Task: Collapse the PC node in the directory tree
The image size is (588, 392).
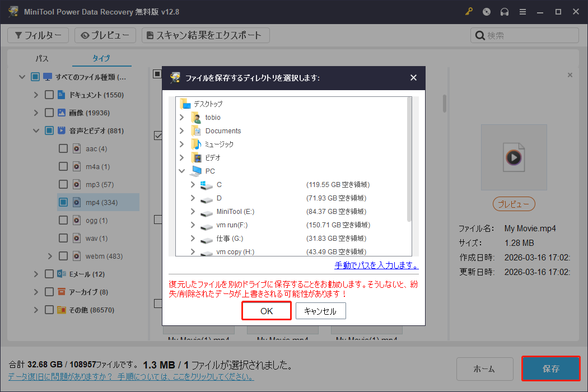Action: tap(181, 171)
